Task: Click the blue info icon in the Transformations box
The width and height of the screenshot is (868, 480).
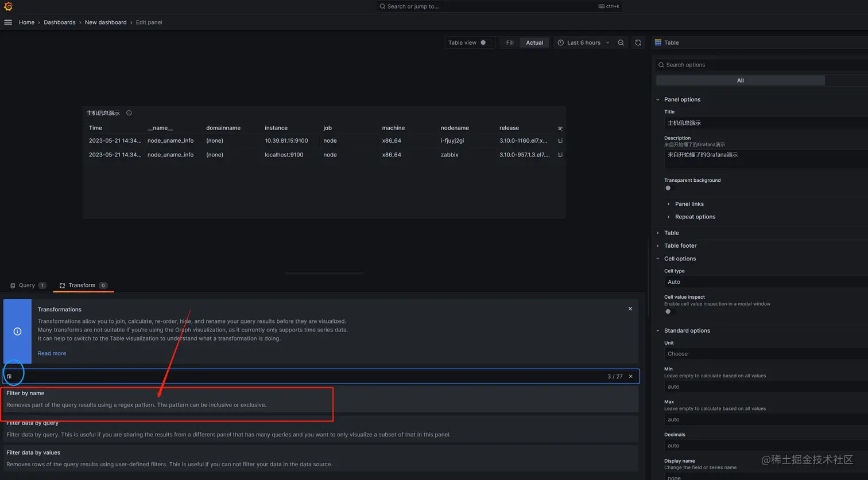Action: (x=17, y=331)
